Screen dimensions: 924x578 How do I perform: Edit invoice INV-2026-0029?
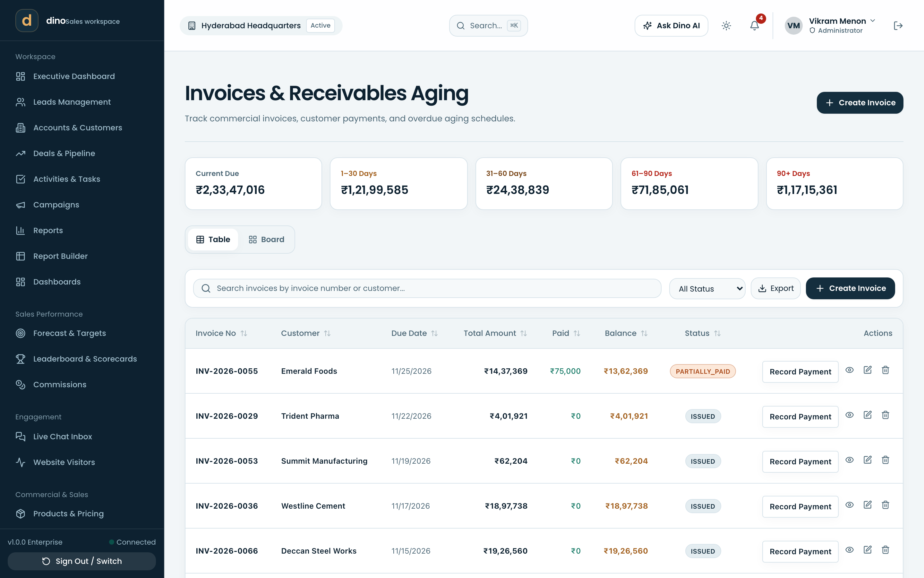pyautogui.click(x=868, y=415)
